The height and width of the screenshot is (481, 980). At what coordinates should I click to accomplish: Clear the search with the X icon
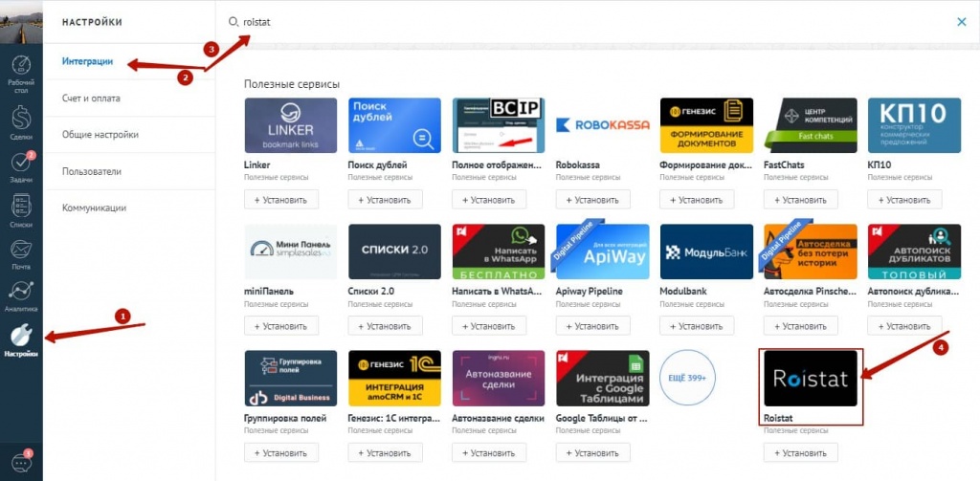click(961, 22)
